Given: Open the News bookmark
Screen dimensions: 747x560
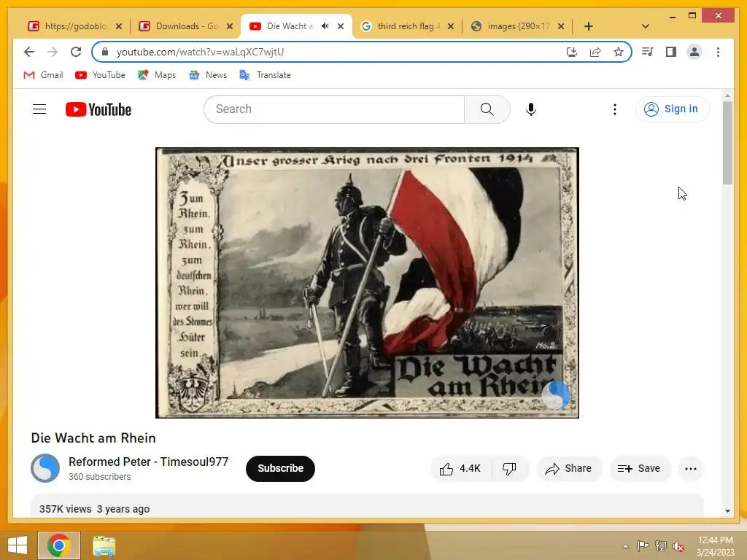Looking at the screenshot, I should [208, 75].
